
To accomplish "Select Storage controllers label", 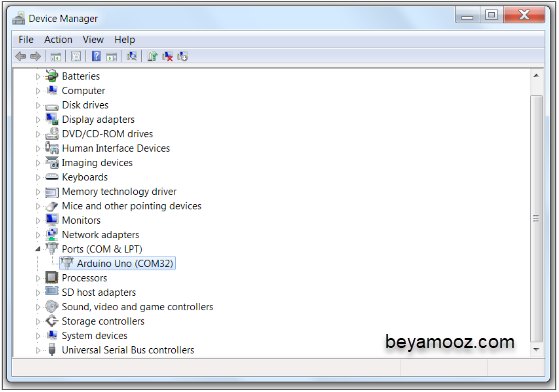I will click(103, 321).
